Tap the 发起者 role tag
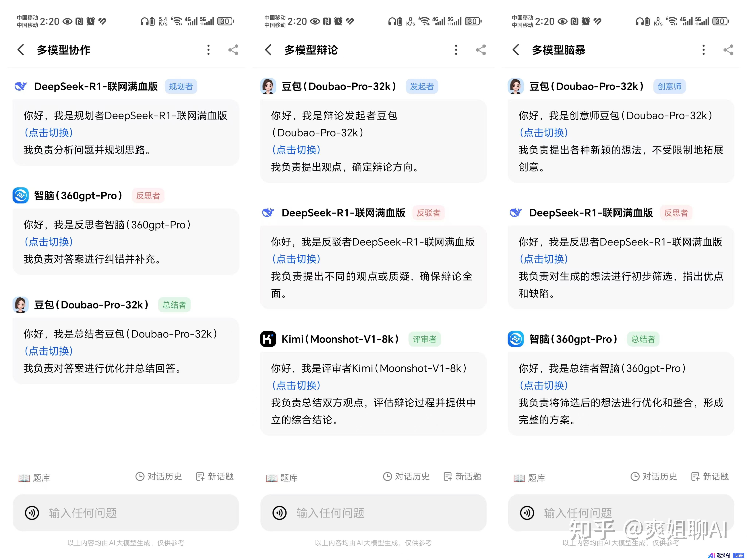Image resolution: width=747 pixels, height=560 pixels. click(422, 86)
